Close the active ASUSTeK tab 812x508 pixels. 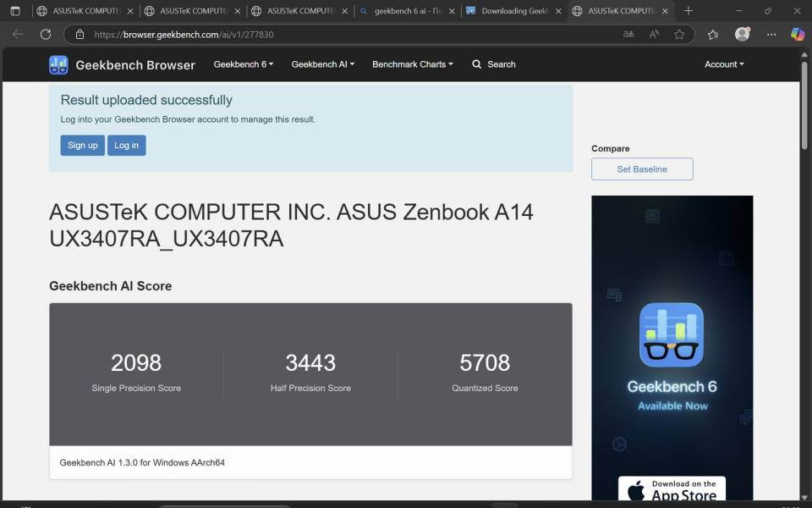(x=665, y=11)
